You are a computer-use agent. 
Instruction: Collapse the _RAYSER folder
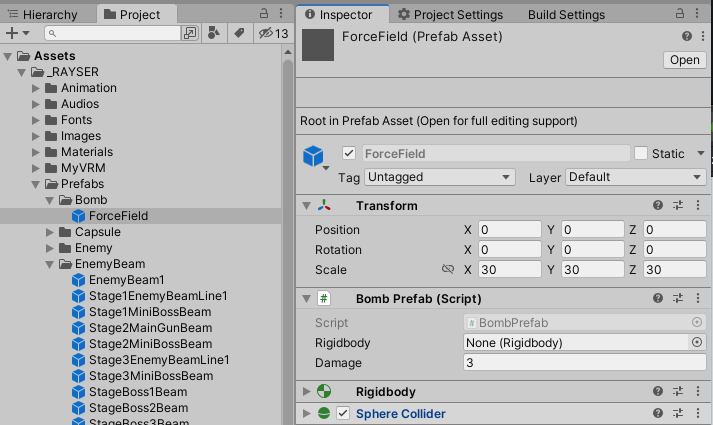[x=21, y=72]
